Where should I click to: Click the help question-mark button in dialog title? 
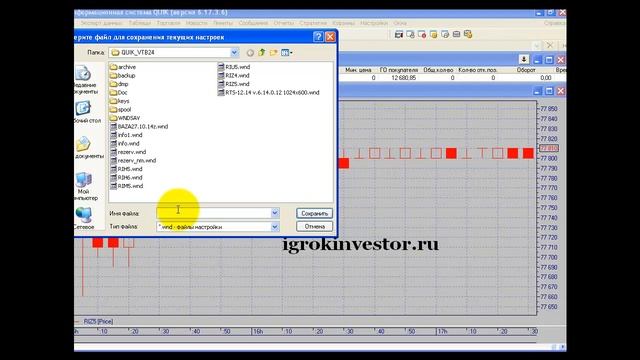pos(318,37)
